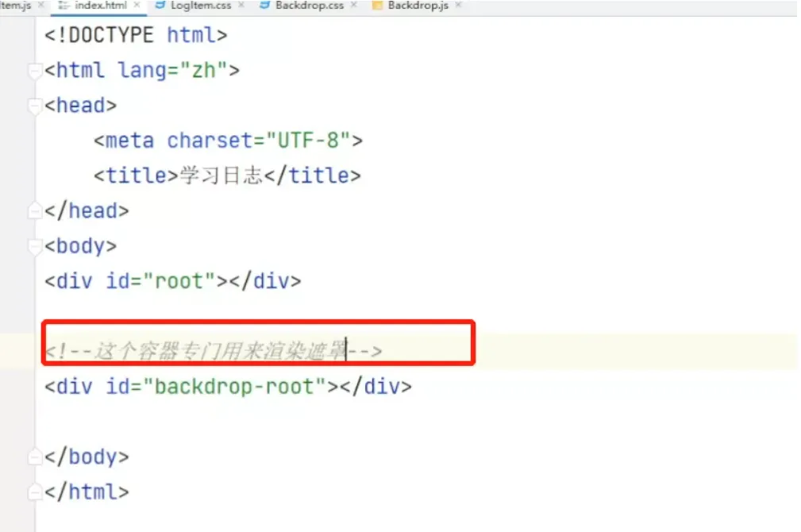Open the Backdrop.css tab
Screen dimensions: 801x532
309,6
